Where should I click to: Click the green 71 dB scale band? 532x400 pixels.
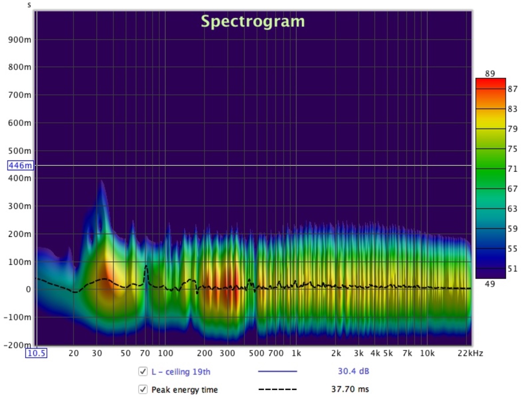click(490, 169)
